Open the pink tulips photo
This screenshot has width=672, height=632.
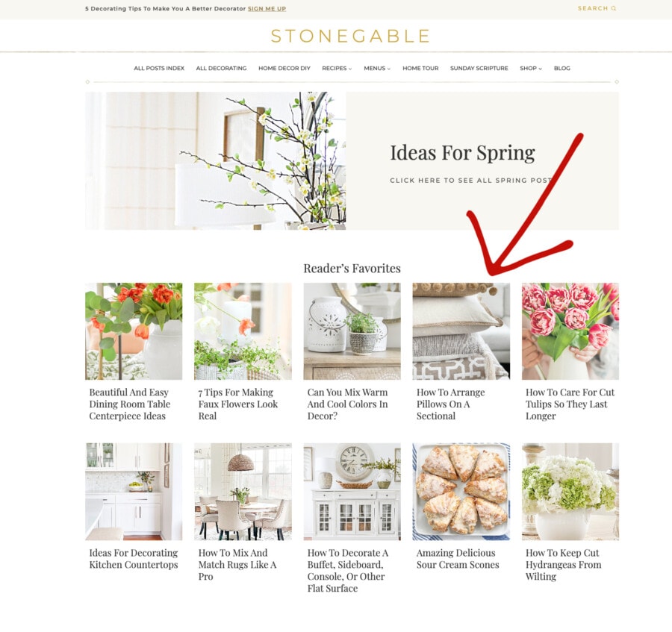(570, 331)
